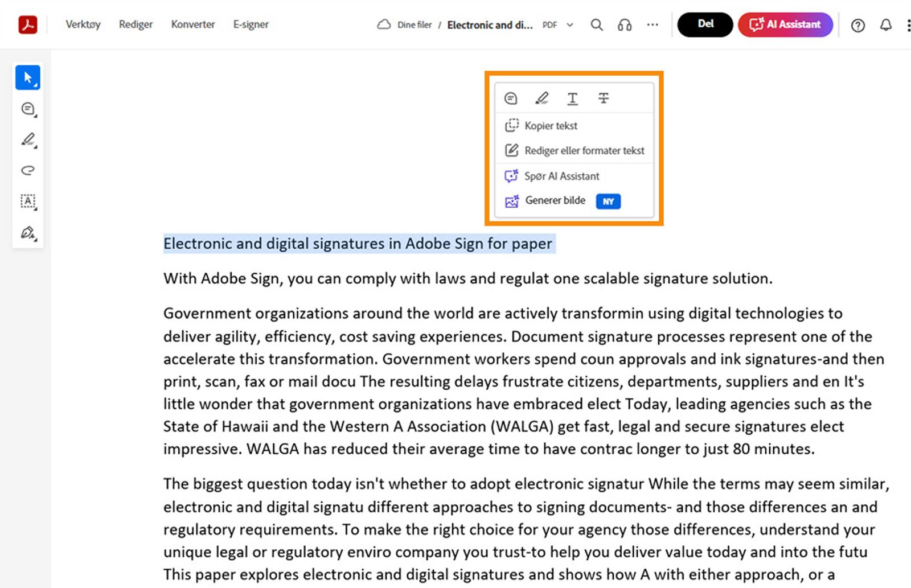Screen dimensions: 911x588
Task: Choose the comment tool in left sidebar
Action: (x=28, y=109)
